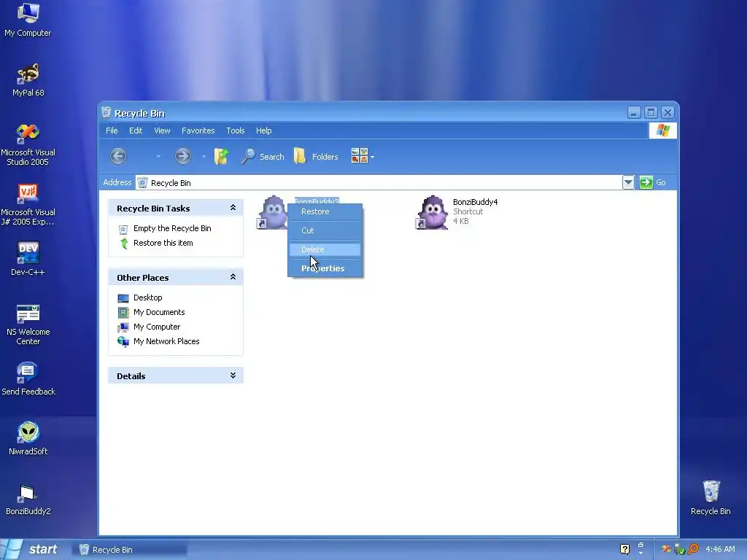Open Forward history dropdown arrow
The width and height of the screenshot is (747, 560).
[204, 156]
